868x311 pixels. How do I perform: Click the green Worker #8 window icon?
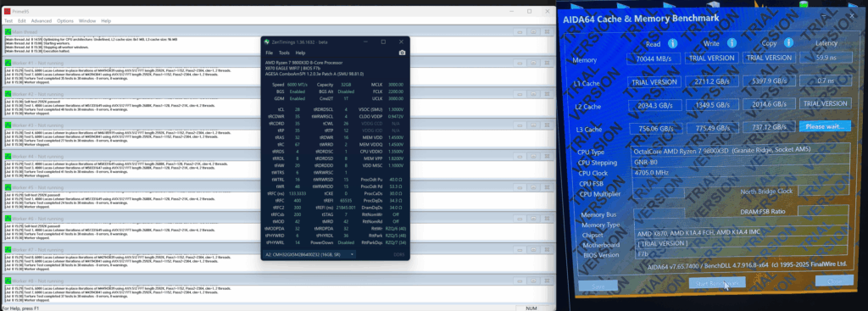click(x=8, y=280)
